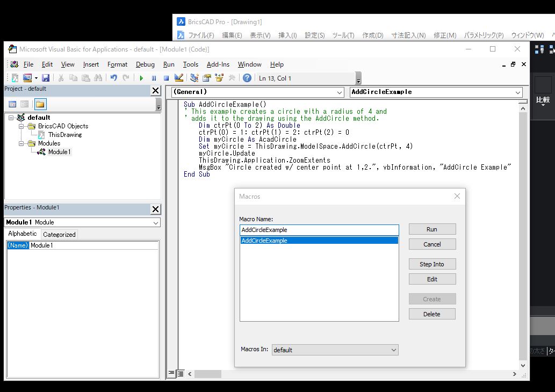Click Run in the Macros dialog

click(x=432, y=229)
